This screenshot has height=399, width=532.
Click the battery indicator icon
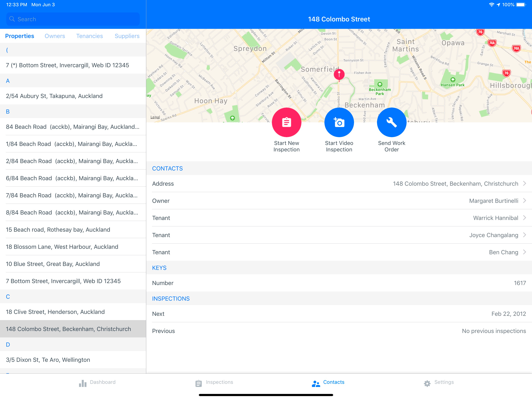521,4
